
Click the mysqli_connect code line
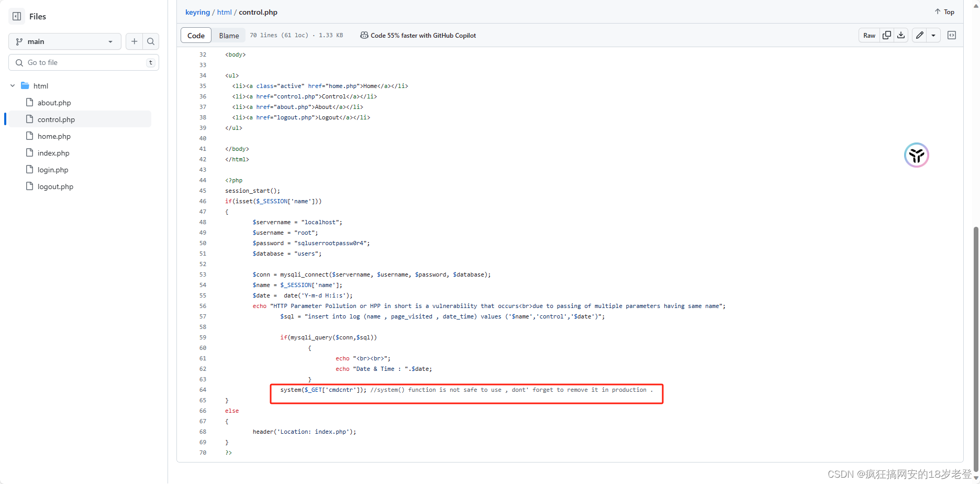click(372, 274)
